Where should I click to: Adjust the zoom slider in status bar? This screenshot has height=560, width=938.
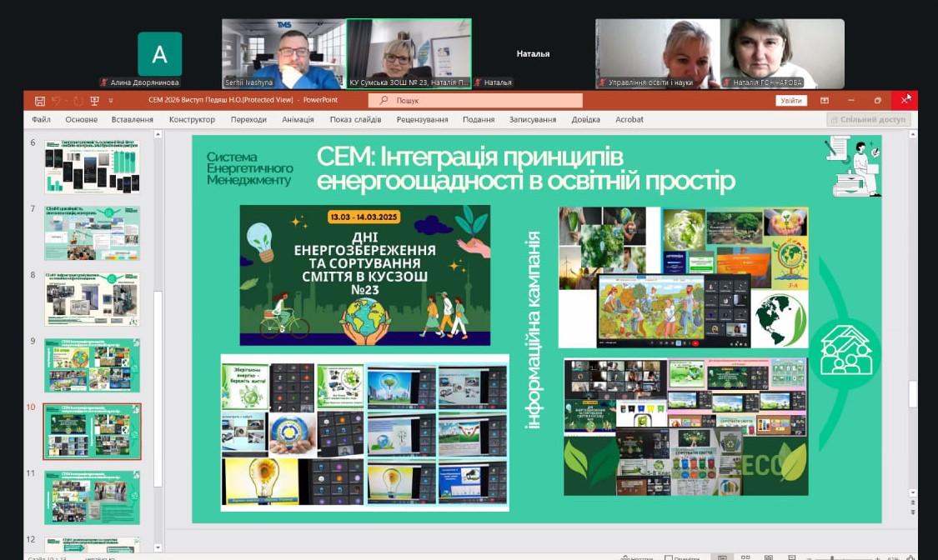834,557
